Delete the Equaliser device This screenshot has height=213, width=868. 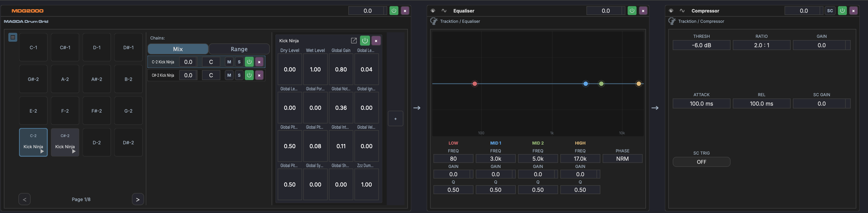coord(643,11)
